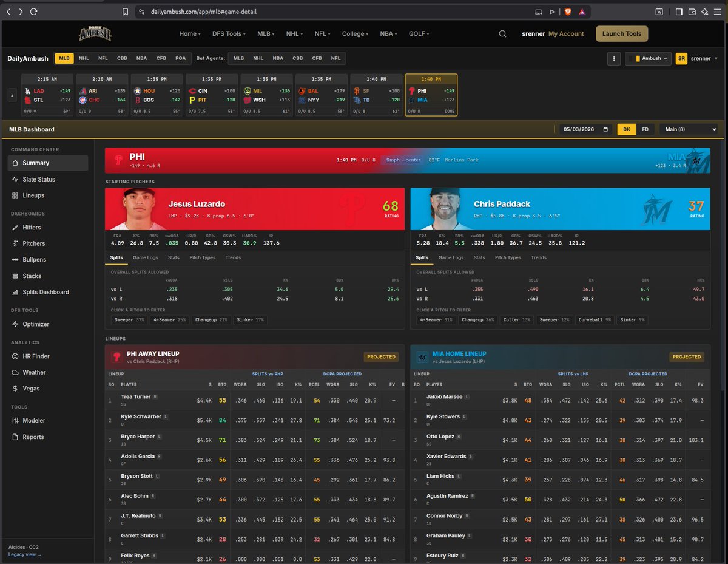Select MLB sport pill next to DailyAmbush
The width and height of the screenshot is (728, 564).
[x=64, y=58]
